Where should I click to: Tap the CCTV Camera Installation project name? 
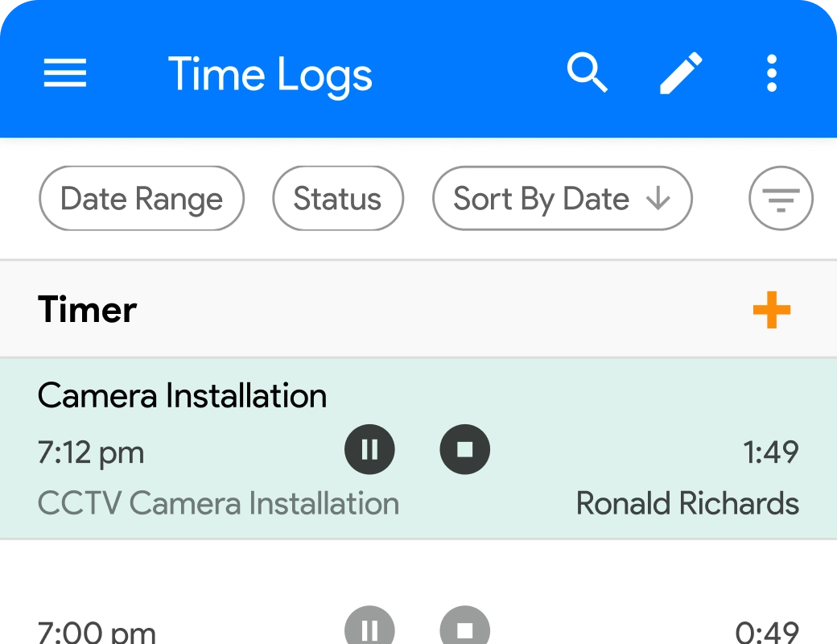click(218, 504)
